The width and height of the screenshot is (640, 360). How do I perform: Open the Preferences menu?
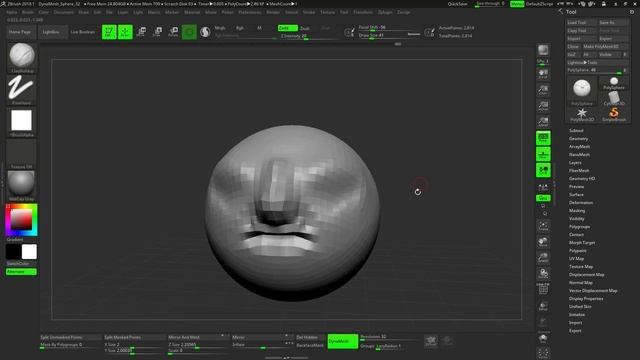pos(250,12)
